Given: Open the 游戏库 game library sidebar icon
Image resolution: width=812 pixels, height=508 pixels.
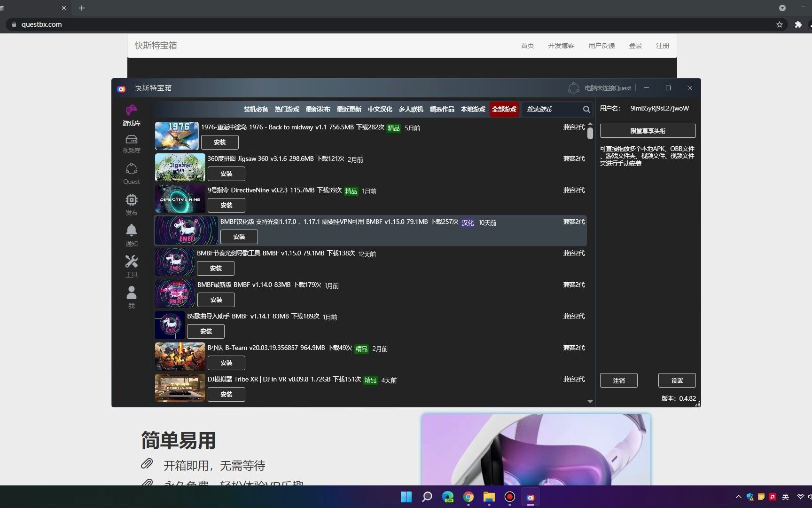Looking at the screenshot, I should [132, 111].
